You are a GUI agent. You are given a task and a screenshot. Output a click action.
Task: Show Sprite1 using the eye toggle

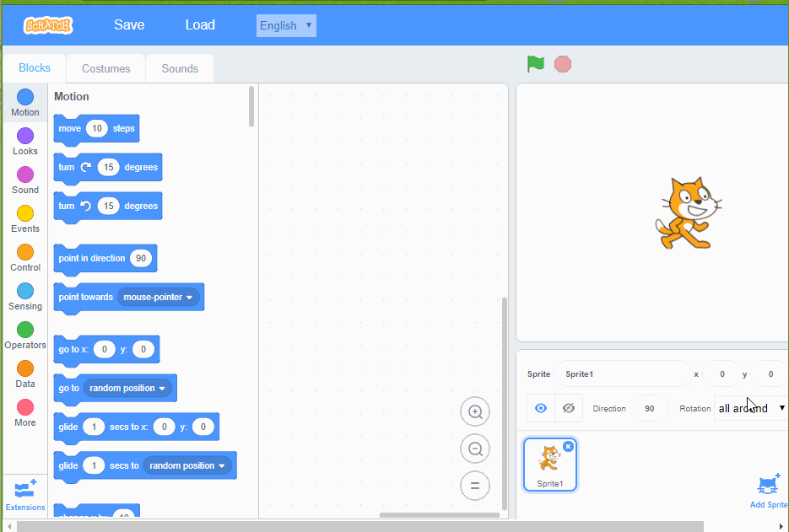[x=540, y=407]
